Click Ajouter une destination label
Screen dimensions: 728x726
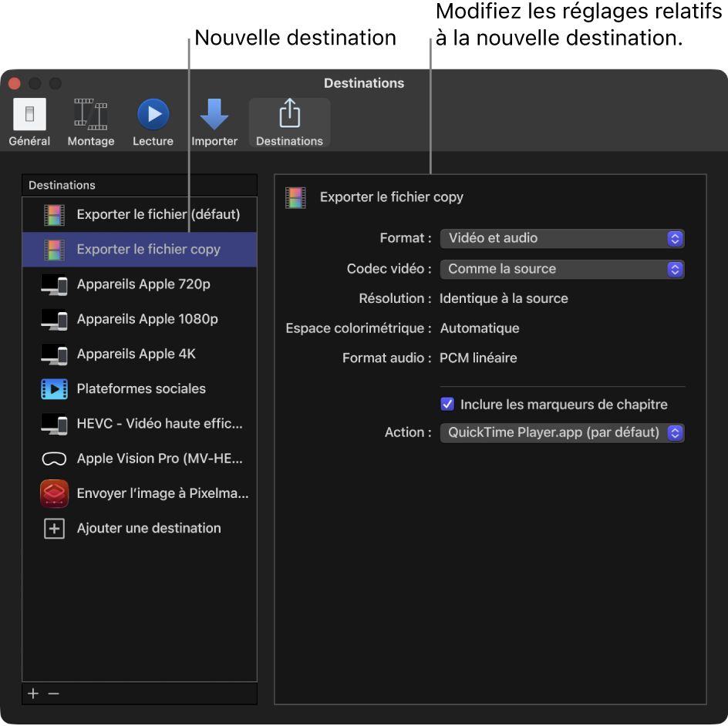coord(149,529)
